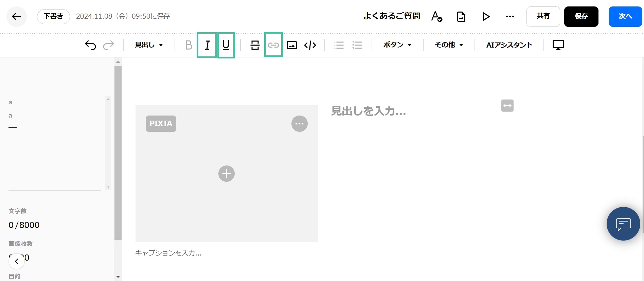Click the black 保存 save button
This screenshot has width=644, height=281.
coord(581,16)
